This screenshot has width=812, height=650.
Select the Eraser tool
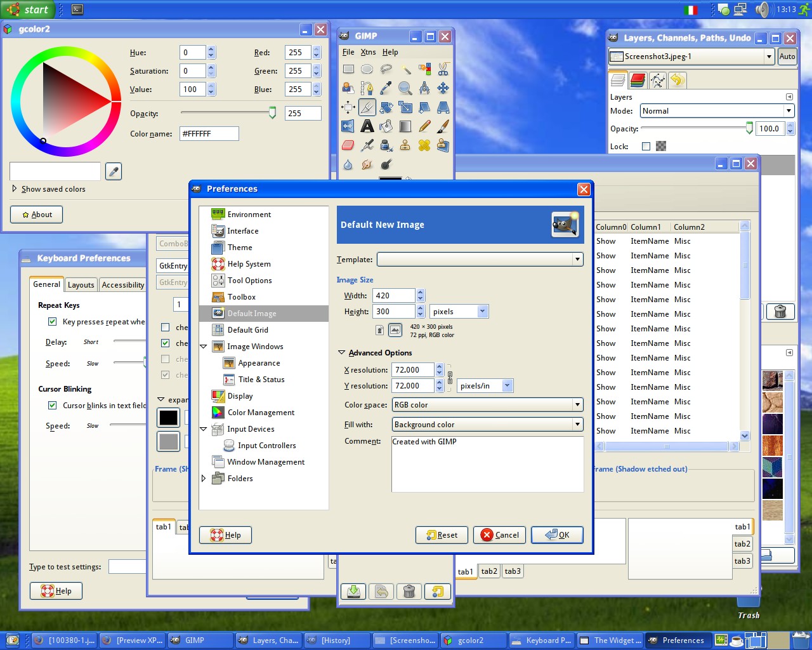coord(348,145)
